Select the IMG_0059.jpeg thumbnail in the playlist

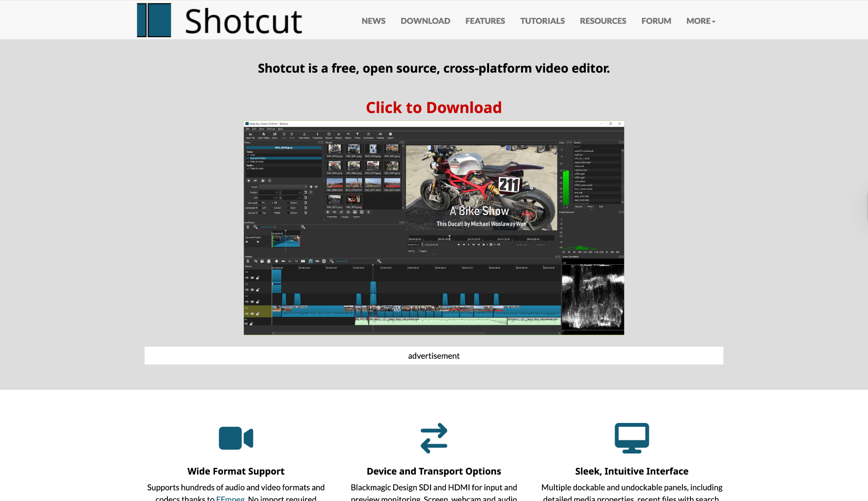[x=334, y=150]
